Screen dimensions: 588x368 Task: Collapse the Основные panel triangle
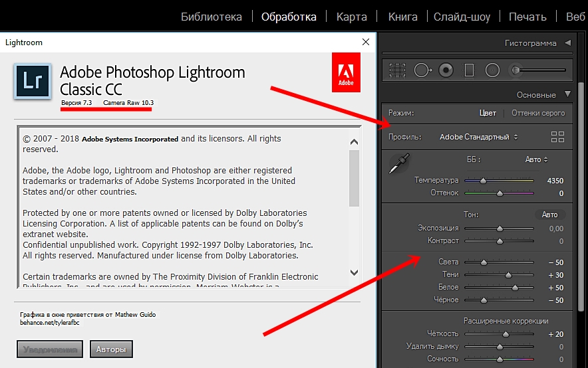[568, 94]
